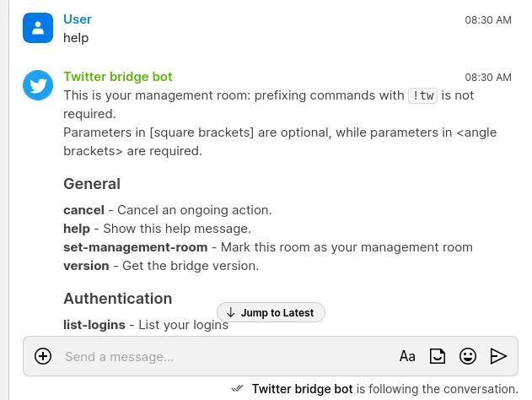Click the list-logins command text
Image resolution: width=532 pixels, height=400 pixels.
click(x=94, y=325)
